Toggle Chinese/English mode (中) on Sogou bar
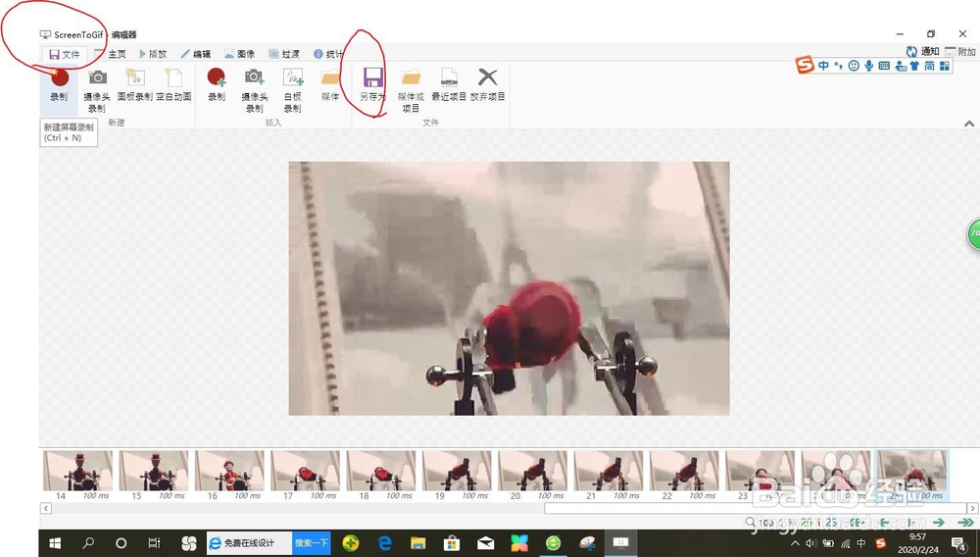The width and height of the screenshot is (980, 557). tap(824, 66)
